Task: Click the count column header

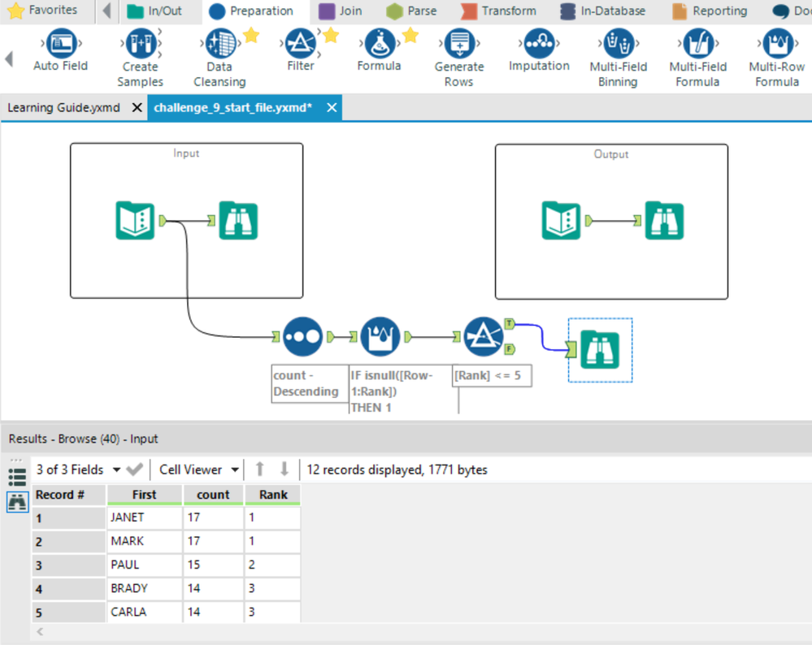Action: click(213, 495)
